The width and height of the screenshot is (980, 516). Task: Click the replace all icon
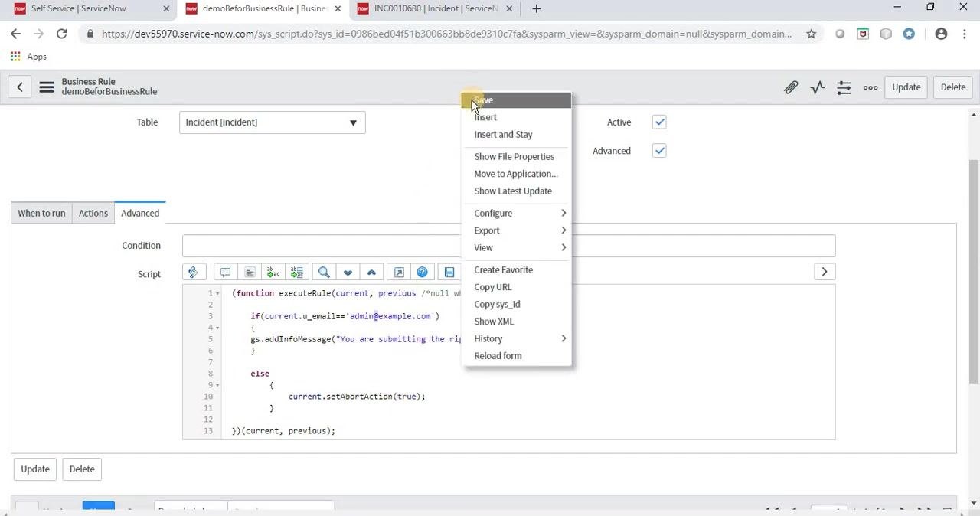coord(297,272)
